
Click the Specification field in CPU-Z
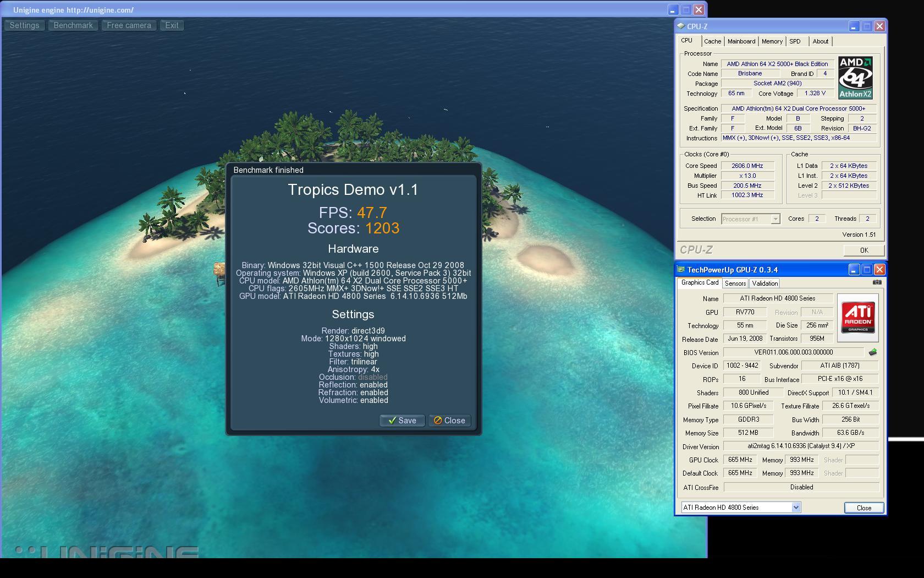pos(799,108)
